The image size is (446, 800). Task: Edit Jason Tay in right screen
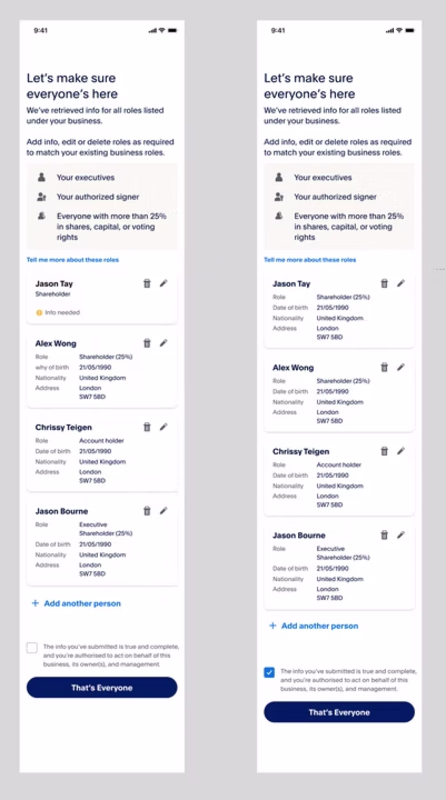coord(401,283)
